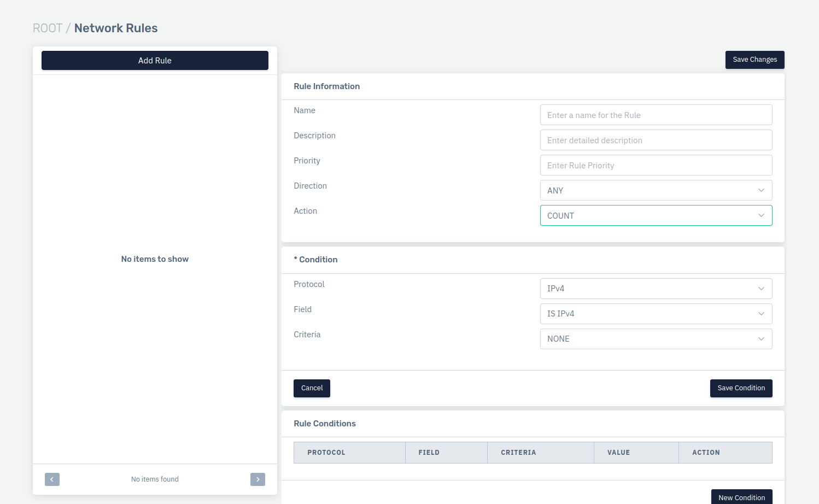
Task: Focus the Description input field
Action: (656, 140)
